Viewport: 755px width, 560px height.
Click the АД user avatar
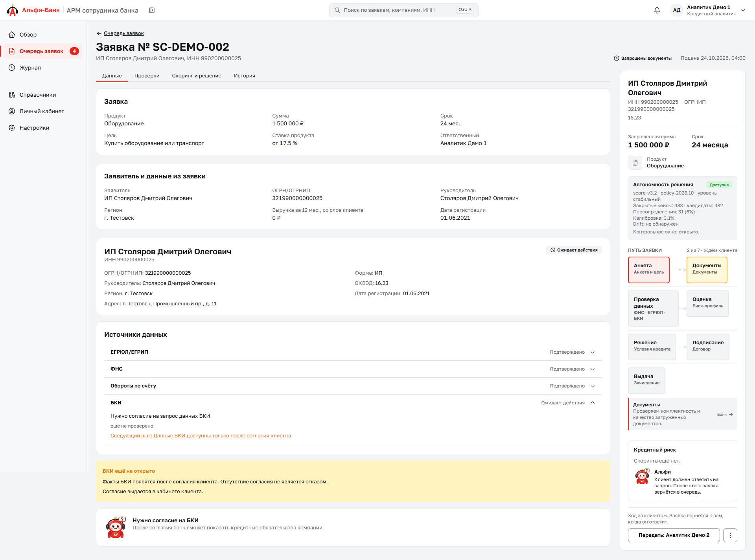click(677, 10)
